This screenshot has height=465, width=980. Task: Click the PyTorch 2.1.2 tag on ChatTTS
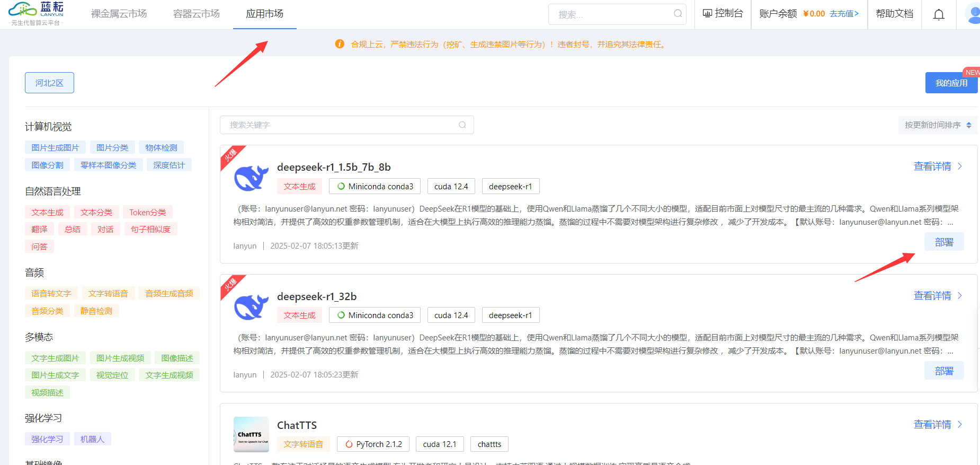pyautogui.click(x=373, y=444)
